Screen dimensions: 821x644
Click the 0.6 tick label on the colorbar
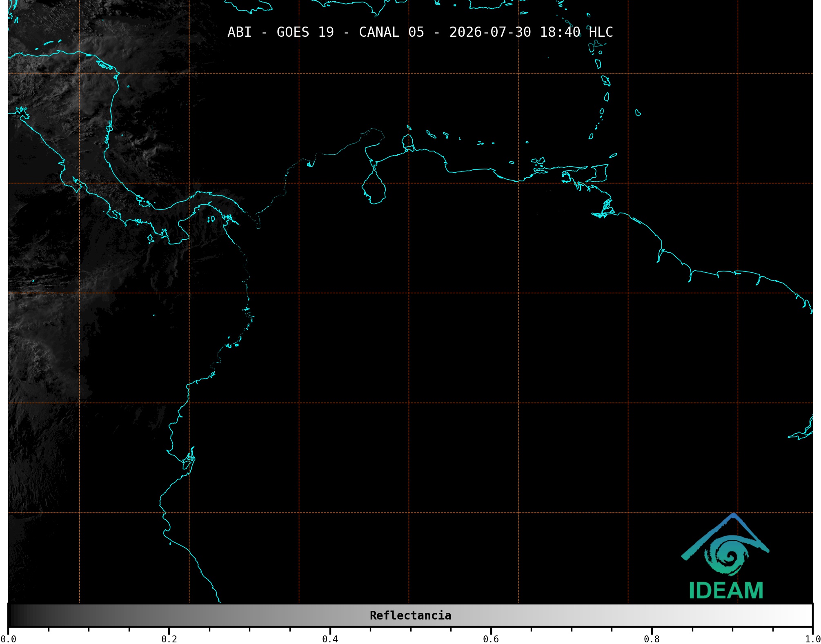491,639
